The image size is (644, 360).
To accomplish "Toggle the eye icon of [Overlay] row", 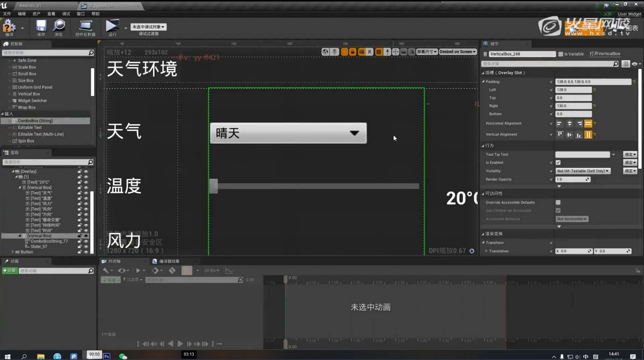I will (x=86, y=171).
